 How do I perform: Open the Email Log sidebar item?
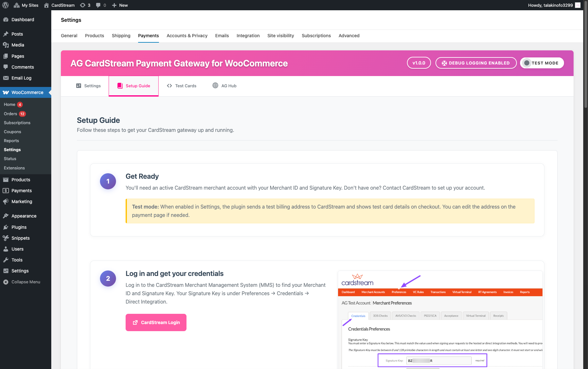pos(21,78)
